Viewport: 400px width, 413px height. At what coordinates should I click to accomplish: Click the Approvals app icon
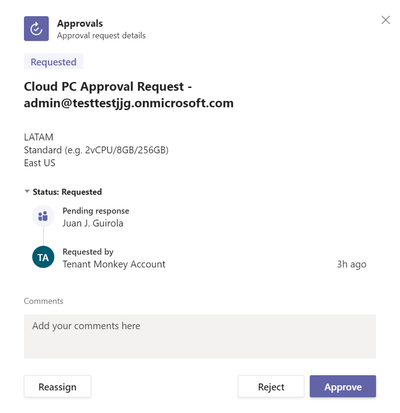36,29
